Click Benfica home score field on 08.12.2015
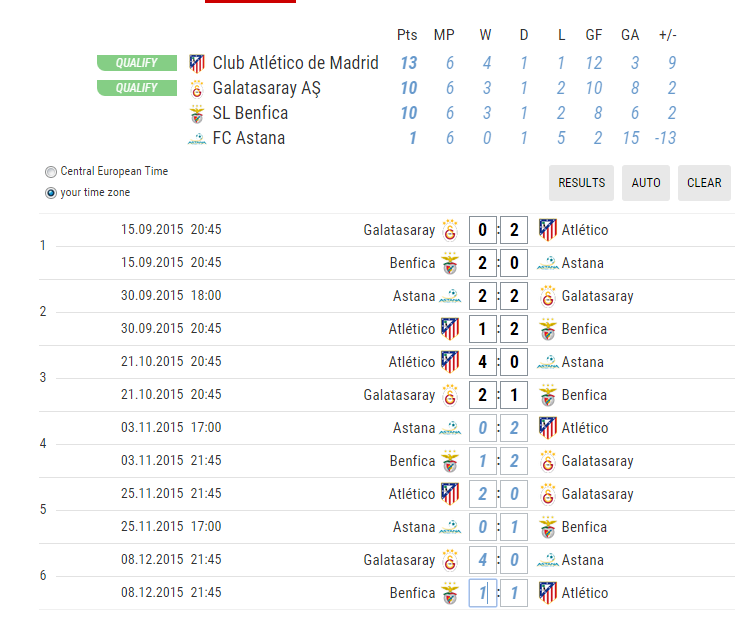747x637 pixels. point(483,593)
